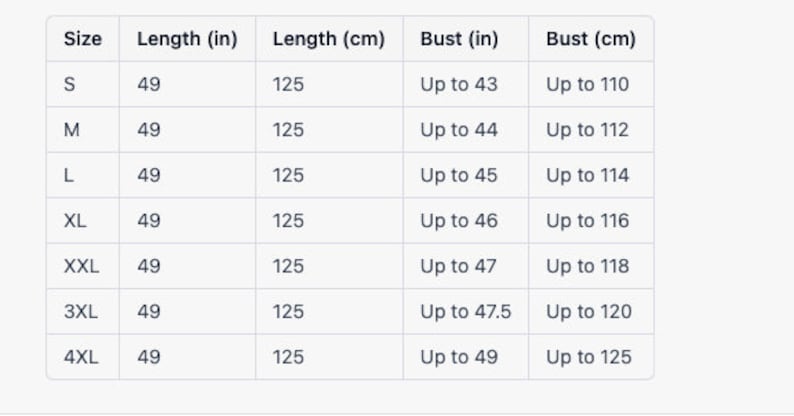Click the 125 length cell in S row
Viewport: 794px width, 416px height.
point(288,84)
